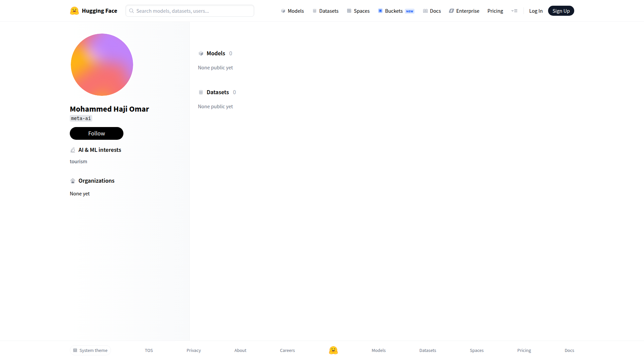This screenshot has height=362, width=644.
Task: Click the Models cube icon in navbar
Action: point(283,11)
